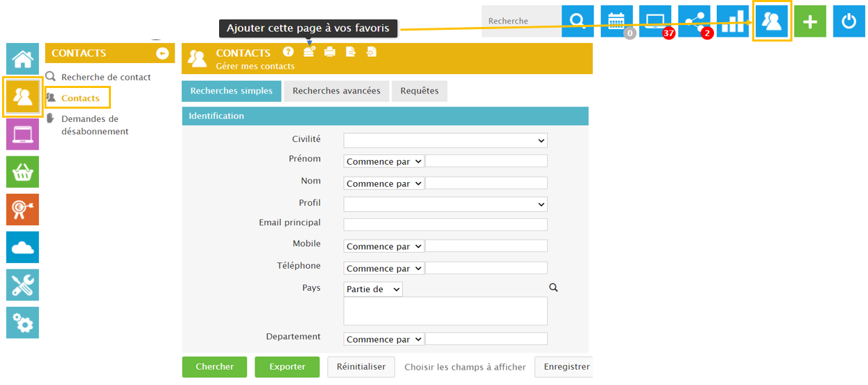Open the bar chart statistics icon
This screenshot has width=868, height=385.
point(733,21)
